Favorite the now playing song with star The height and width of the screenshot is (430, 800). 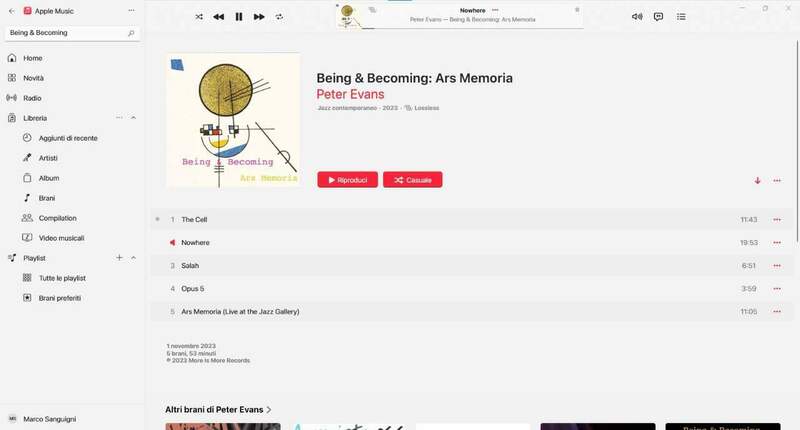[x=577, y=10]
